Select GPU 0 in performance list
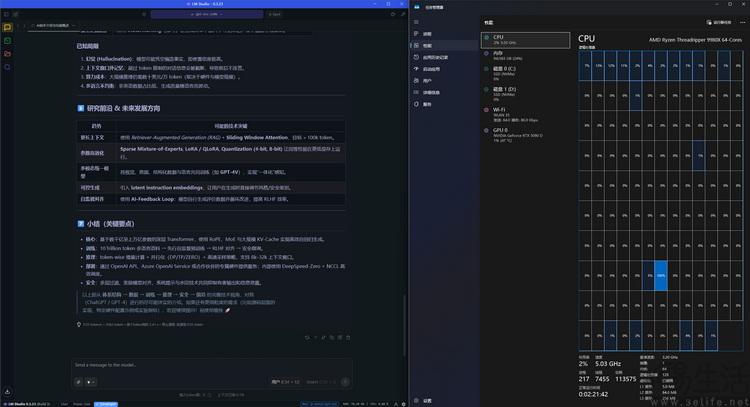The height and width of the screenshot is (407, 750). click(525, 135)
